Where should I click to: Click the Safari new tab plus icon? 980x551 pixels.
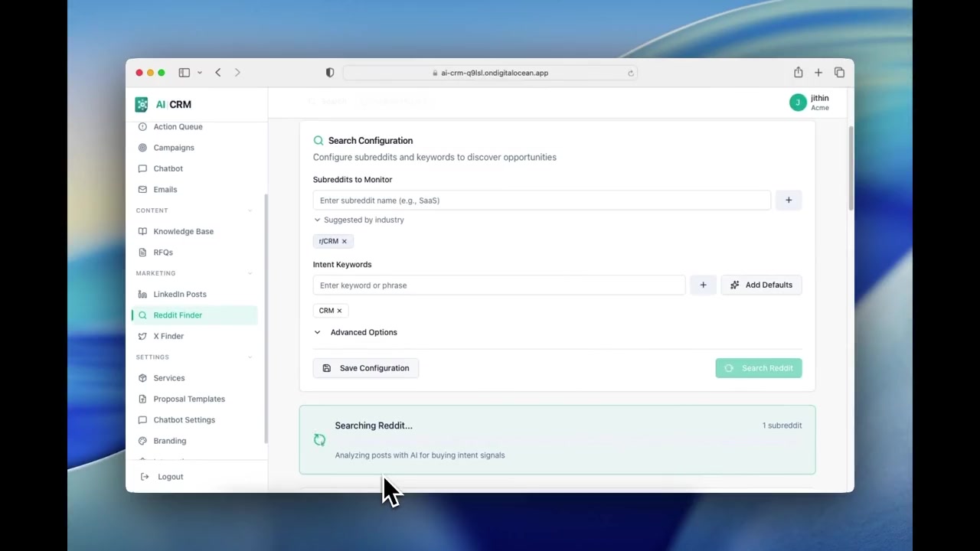818,73
